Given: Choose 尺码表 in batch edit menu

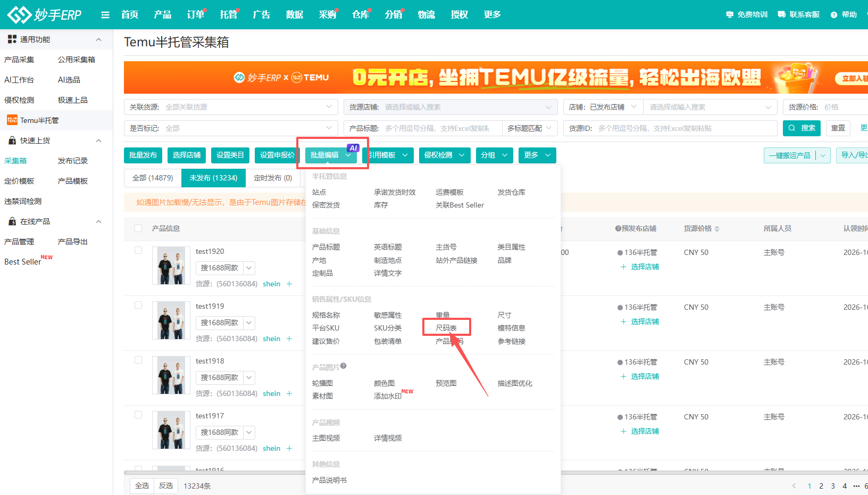Looking at the screenshot, I should (x=446, y=328).
